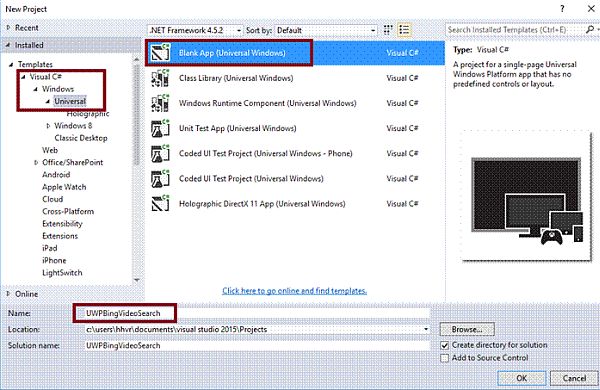Select the Extensions template category

tap(60, 236)
